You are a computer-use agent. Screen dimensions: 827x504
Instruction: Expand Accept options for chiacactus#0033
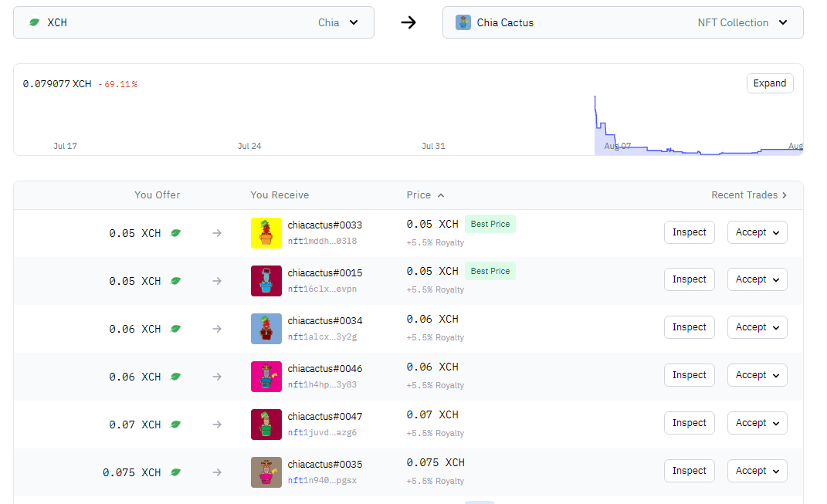[758, 232]
